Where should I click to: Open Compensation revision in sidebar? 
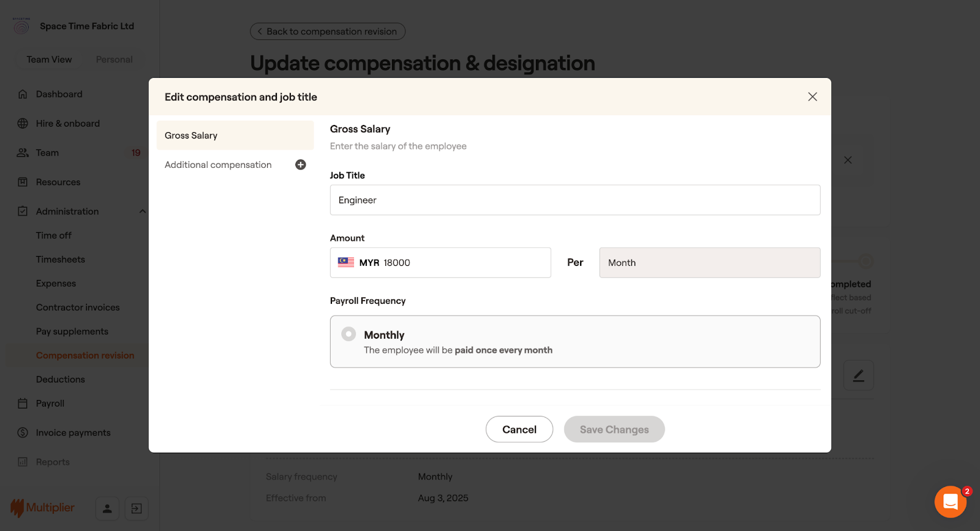point(85,355)
